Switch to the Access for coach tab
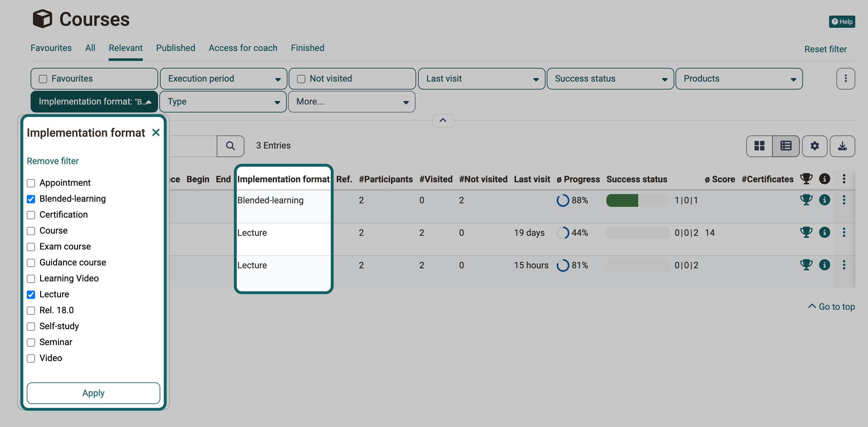 (x=243, y=48)
